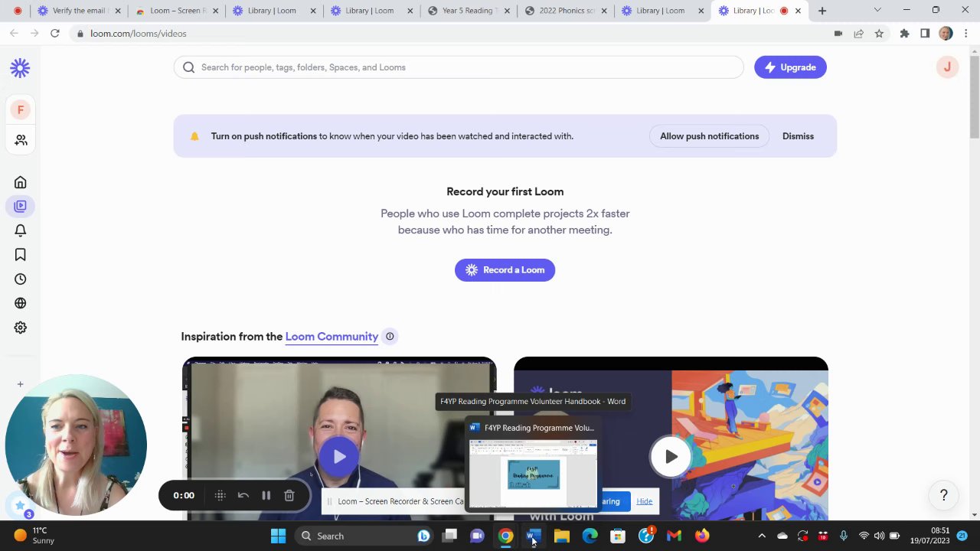980x551 pixels.
Task: Open Notifications bell in Loom sidebar
Action: pos(21,230)
